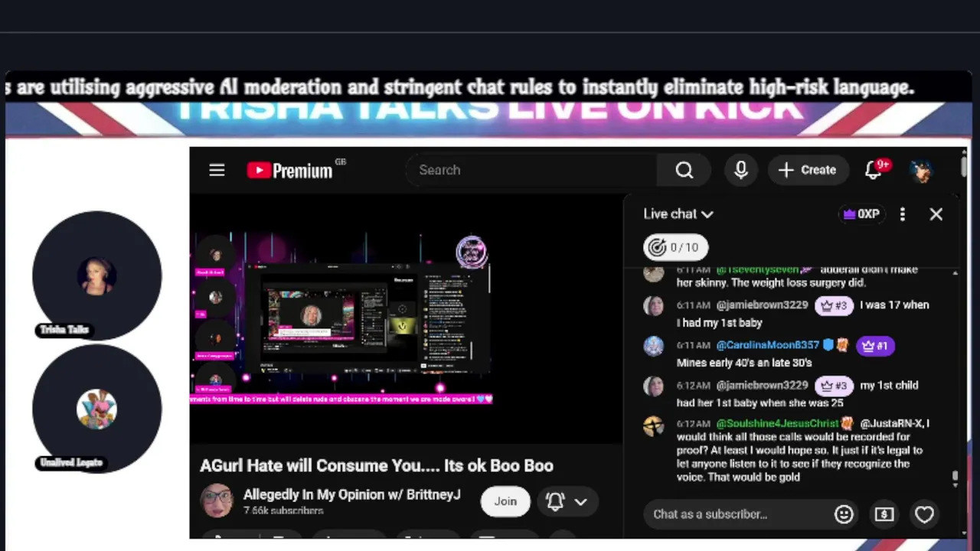980x551 pixels.
Task: Click the 7.66k subscribers text
Action: pos(283,510)
